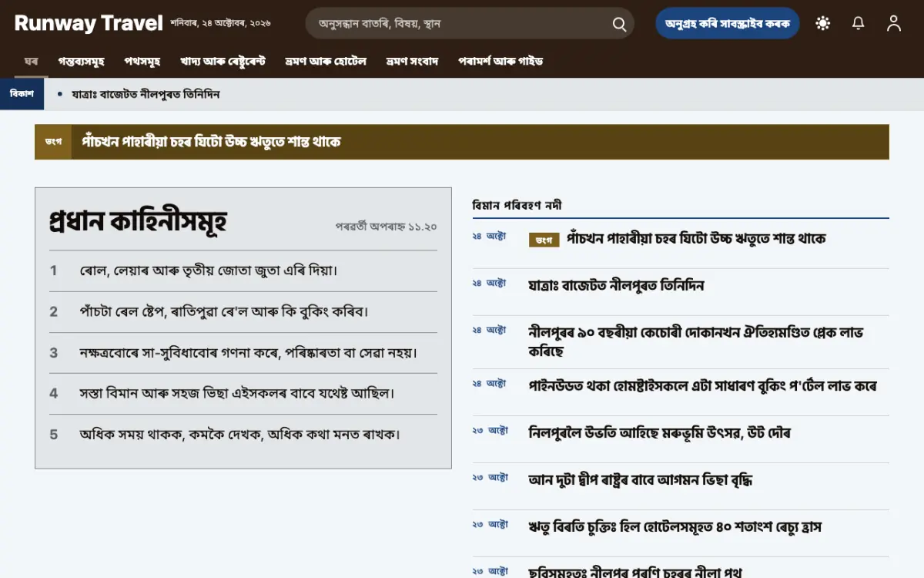This screenshot has height=578, width=924.
Task: Open list article পাঁচখন পাহাৰীয়া চহৰ with ভংগ badge
Action: pyautogui.click(x=696, y=239)
